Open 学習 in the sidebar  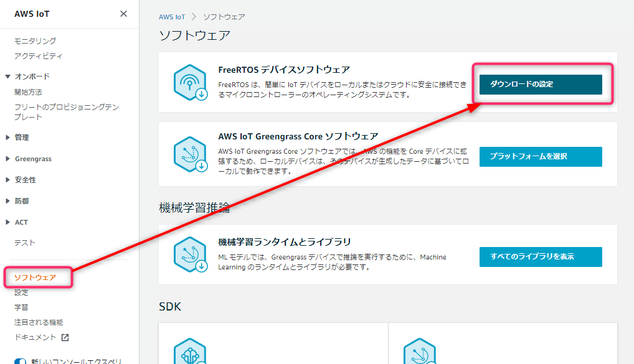21,307
